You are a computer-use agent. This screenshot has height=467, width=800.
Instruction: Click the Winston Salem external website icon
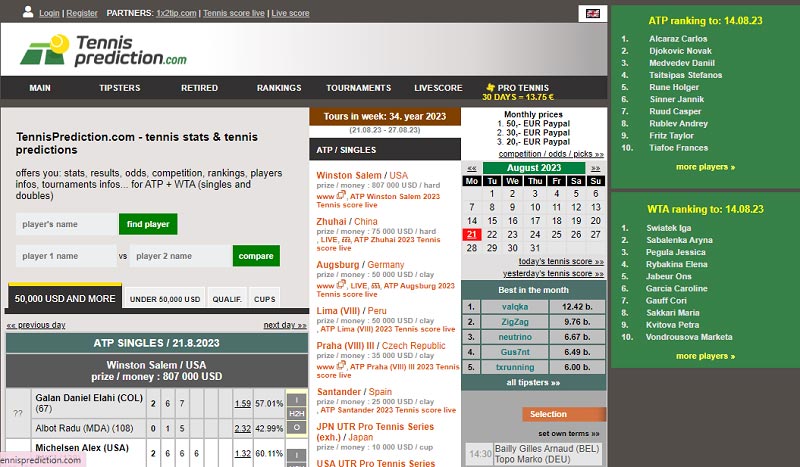[x=341, y=195]
